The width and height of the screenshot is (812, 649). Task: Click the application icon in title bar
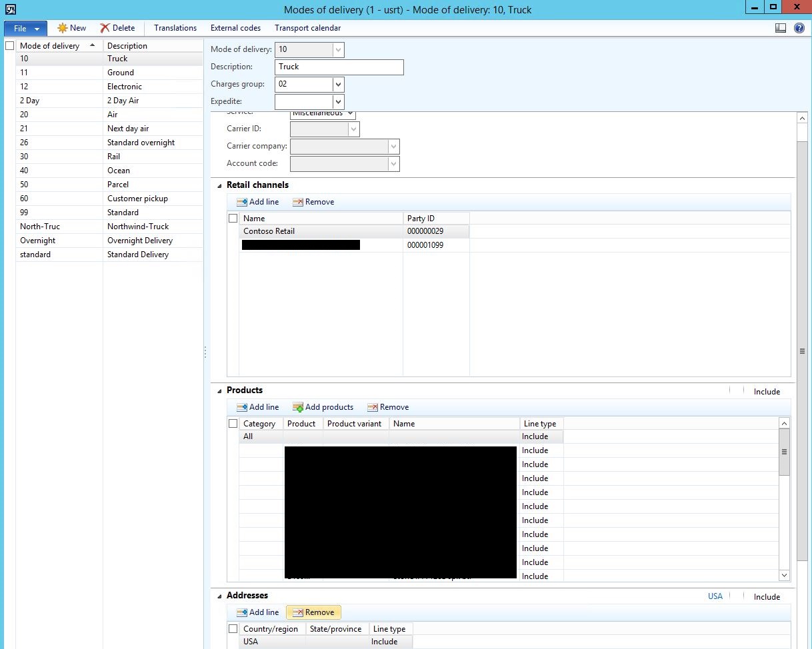11,9
